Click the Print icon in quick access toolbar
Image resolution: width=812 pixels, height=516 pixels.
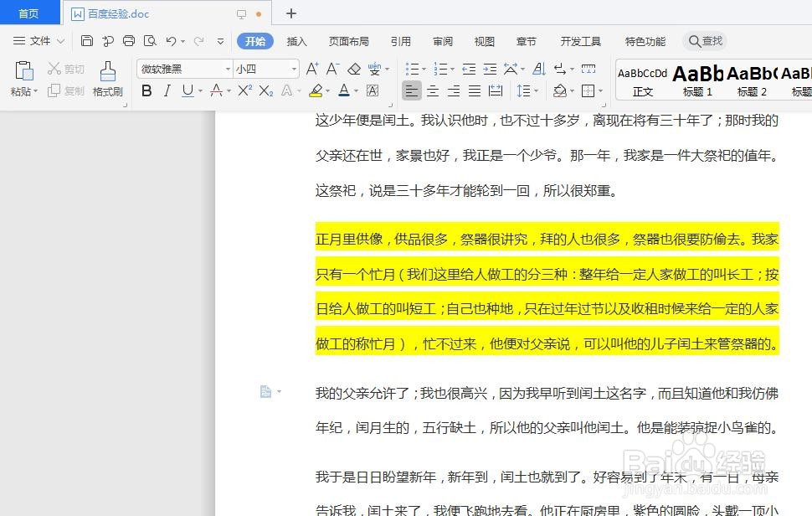(129, 40)
